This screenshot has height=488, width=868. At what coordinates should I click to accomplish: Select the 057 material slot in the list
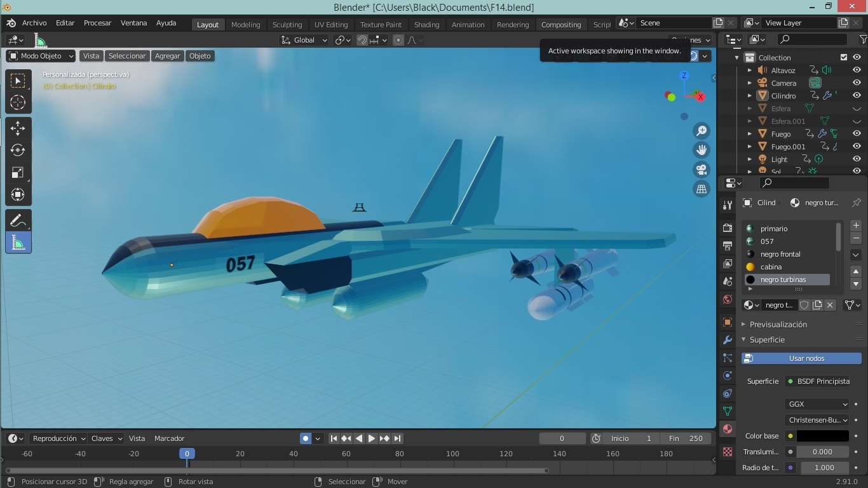point(767,241)
